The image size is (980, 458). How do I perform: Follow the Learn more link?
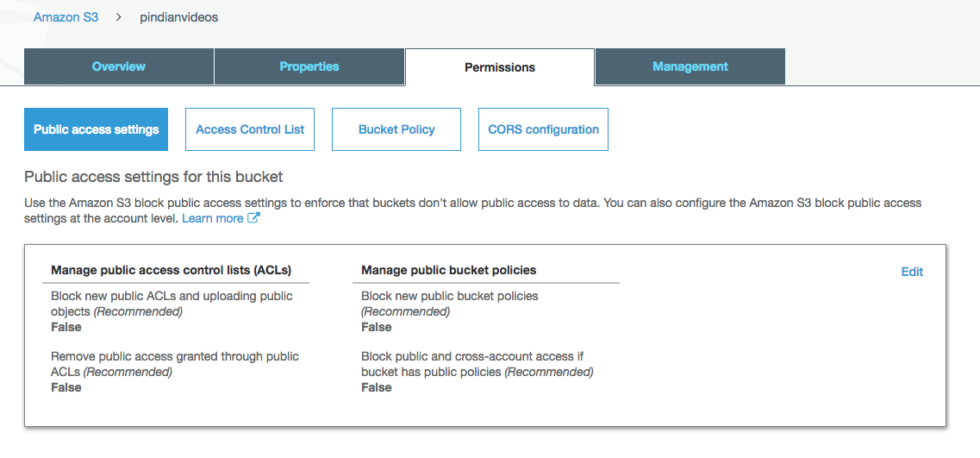click(212, 219)
